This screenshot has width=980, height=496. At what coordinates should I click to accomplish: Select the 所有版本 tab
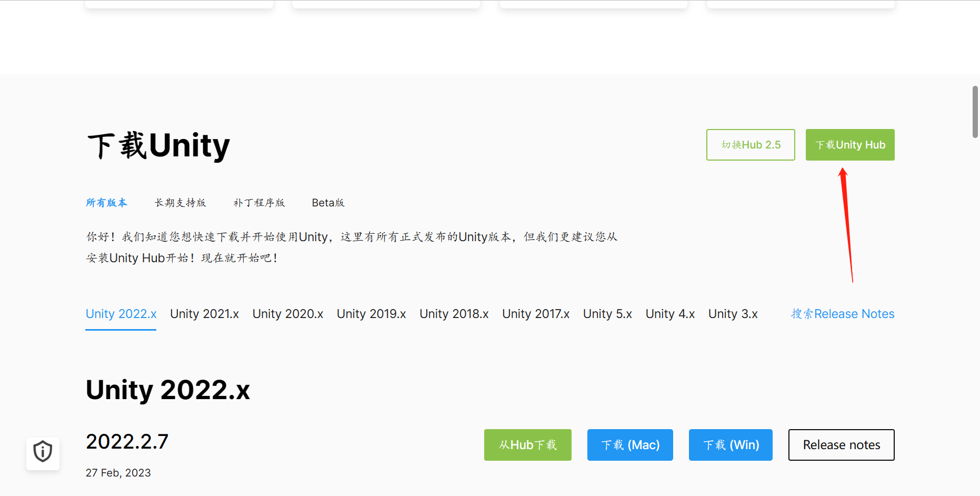pos(106,203)
